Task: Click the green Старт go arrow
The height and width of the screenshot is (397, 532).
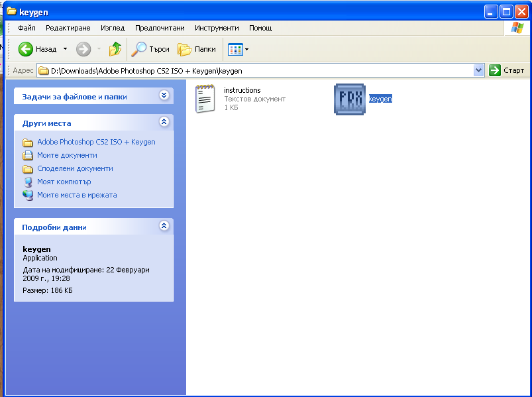Action: click(x=495, y=70)
